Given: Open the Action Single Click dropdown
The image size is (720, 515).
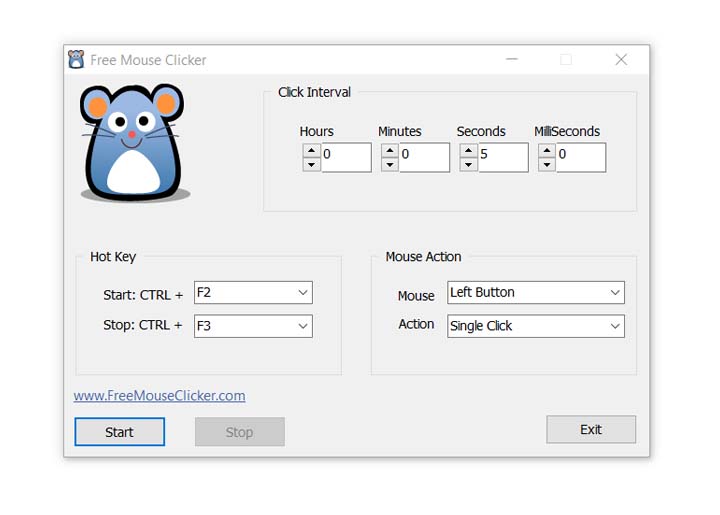Looking at the screenshot, I should (536, 326).
